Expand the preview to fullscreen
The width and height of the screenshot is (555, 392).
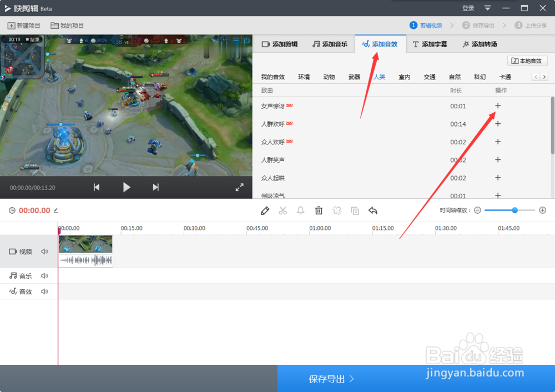(x=240, y=187)
